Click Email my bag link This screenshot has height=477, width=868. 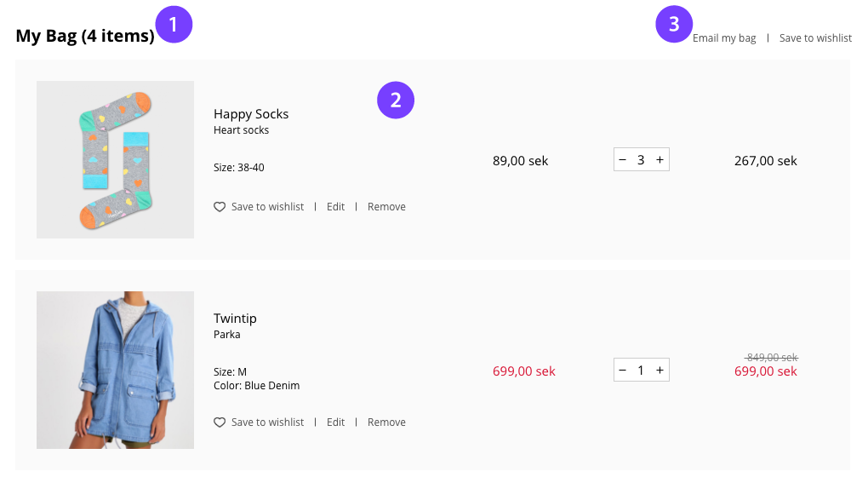724,38
